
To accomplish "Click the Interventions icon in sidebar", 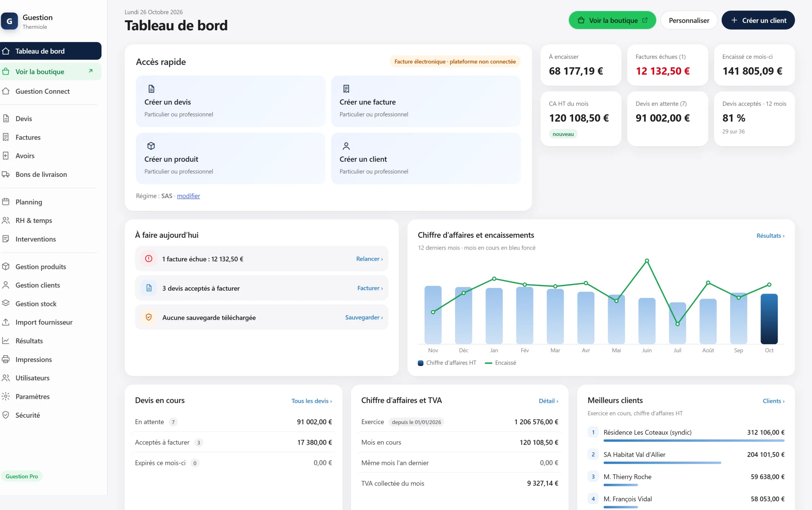I will (6, 239).
